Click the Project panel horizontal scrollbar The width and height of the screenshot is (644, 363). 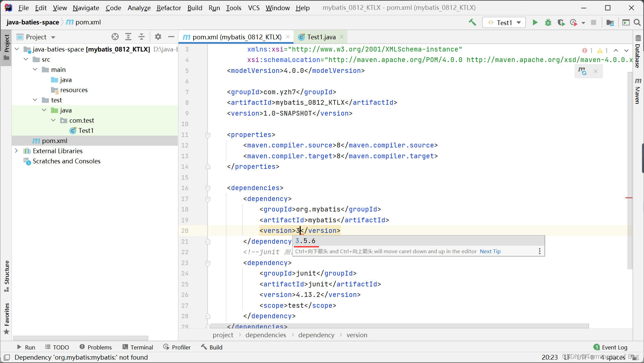point(80,338)
